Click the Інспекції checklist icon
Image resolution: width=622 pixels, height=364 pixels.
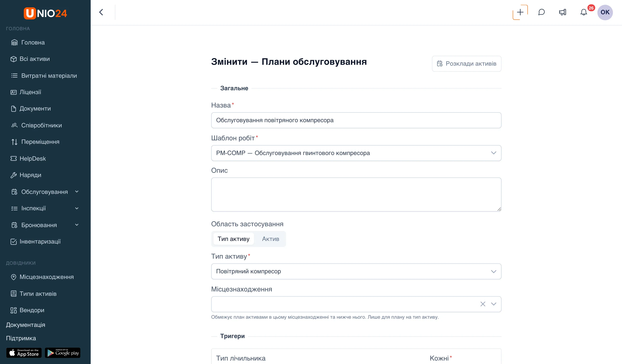point(14,209)
